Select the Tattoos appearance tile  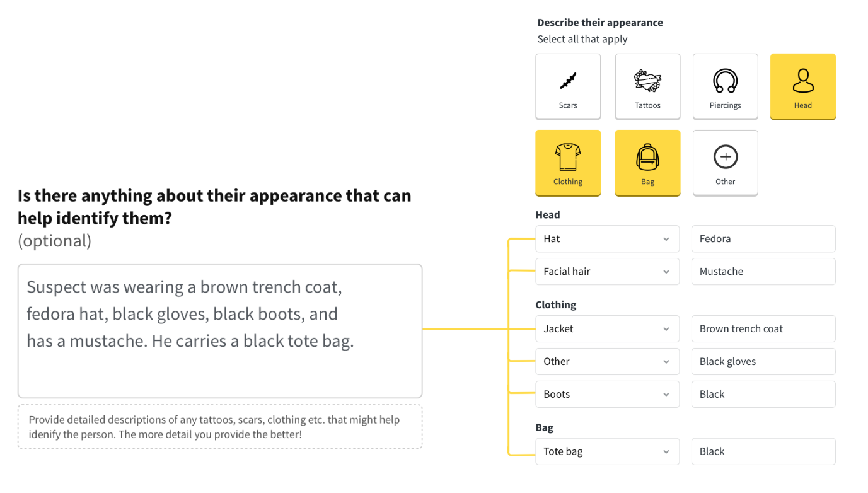pyautogui.click(x=647, y=86)
